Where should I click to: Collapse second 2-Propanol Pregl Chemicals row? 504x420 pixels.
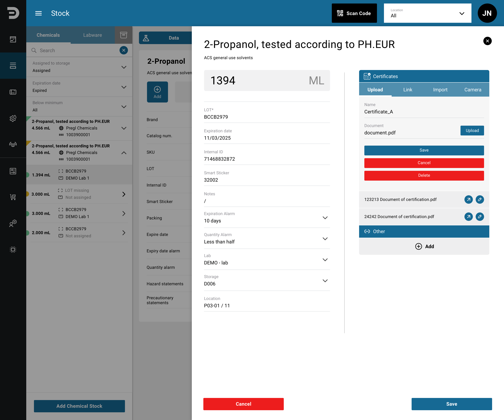point(124,153)
